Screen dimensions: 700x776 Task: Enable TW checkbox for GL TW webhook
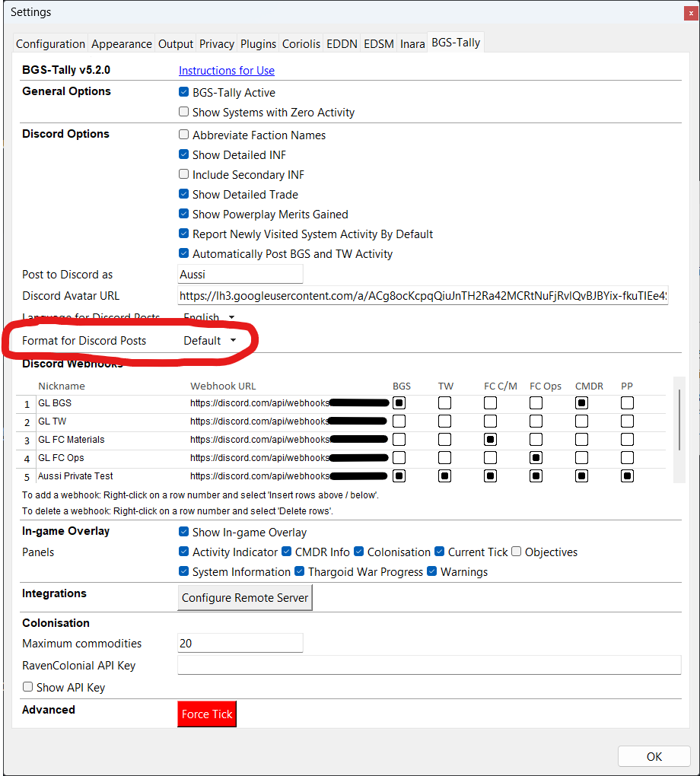click(x=444, y=421)
